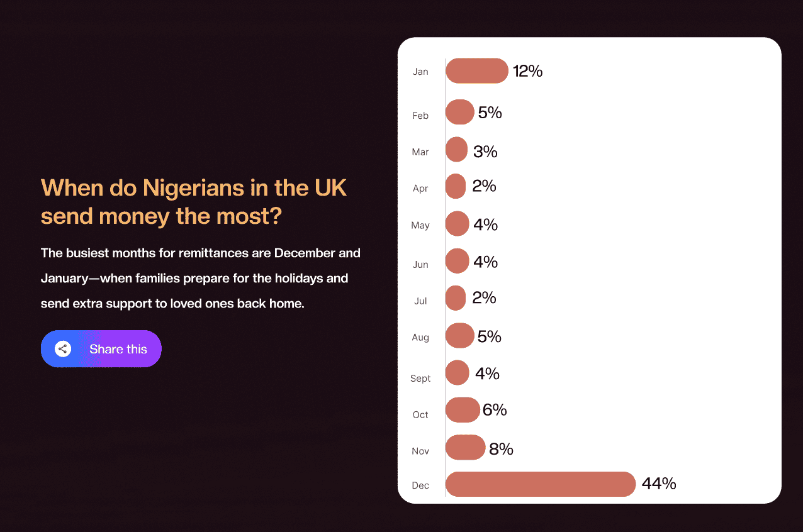This screenshot has height=532, width=803.
Task: Click the October 6% bar
Action: click(462, 410)
